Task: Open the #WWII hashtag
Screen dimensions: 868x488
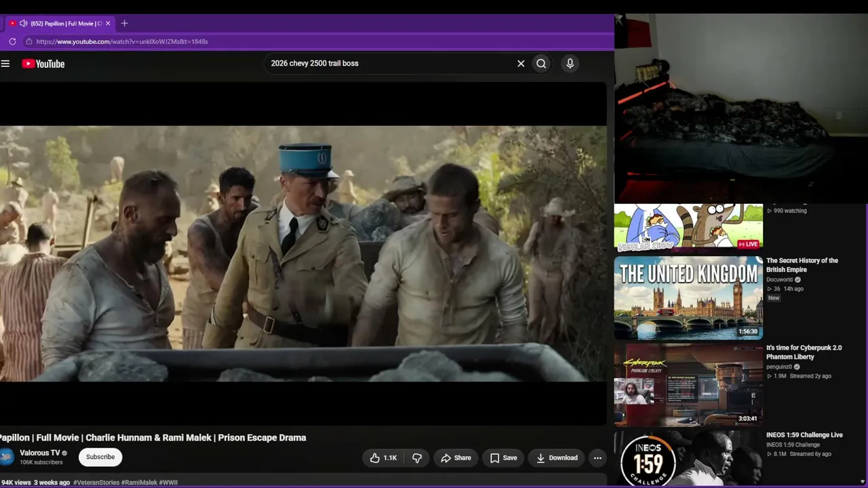Action: click(x=169, y=483)
